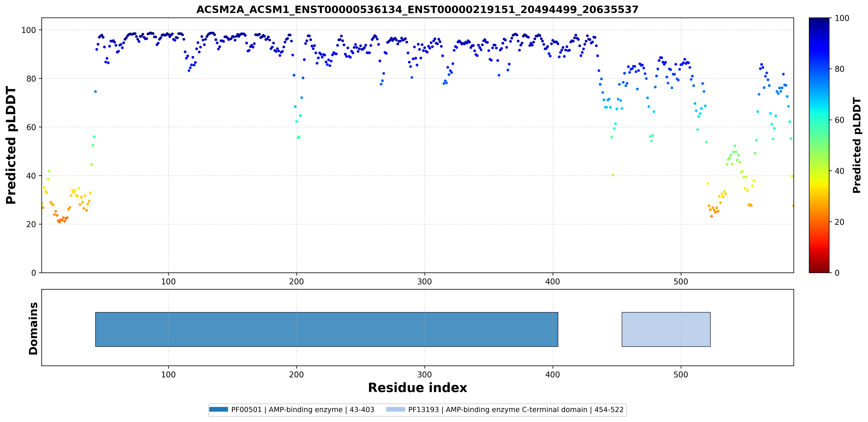
Task: Click the light blue PF13193 C-terminal domain bar
Action: pyautogui.click(x=666, y=329)
